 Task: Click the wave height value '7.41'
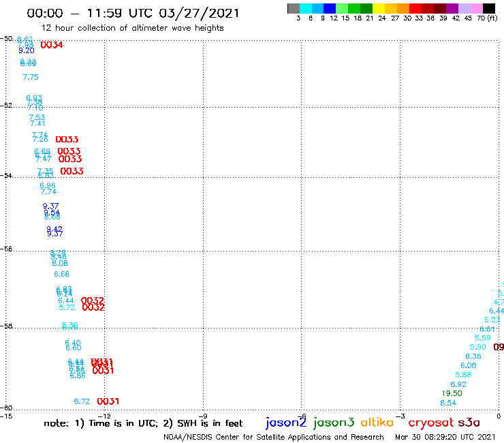(37, 123)
